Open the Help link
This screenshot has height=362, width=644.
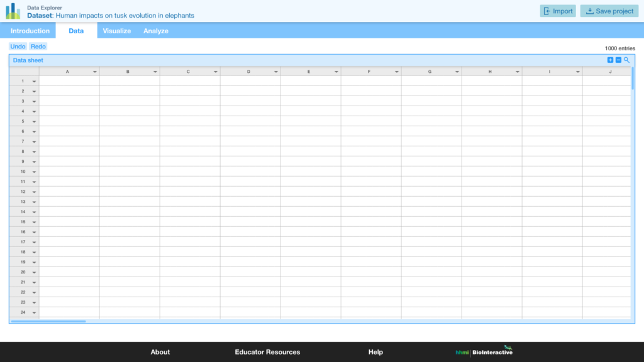tap(375, 352)
